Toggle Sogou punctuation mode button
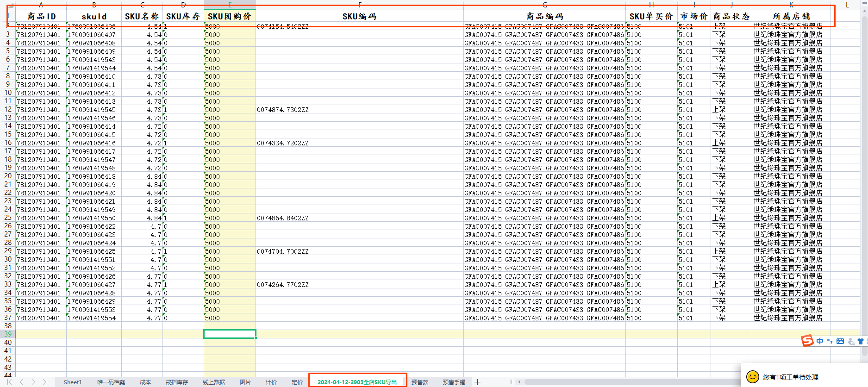868x387 pixels. [830, 341]
